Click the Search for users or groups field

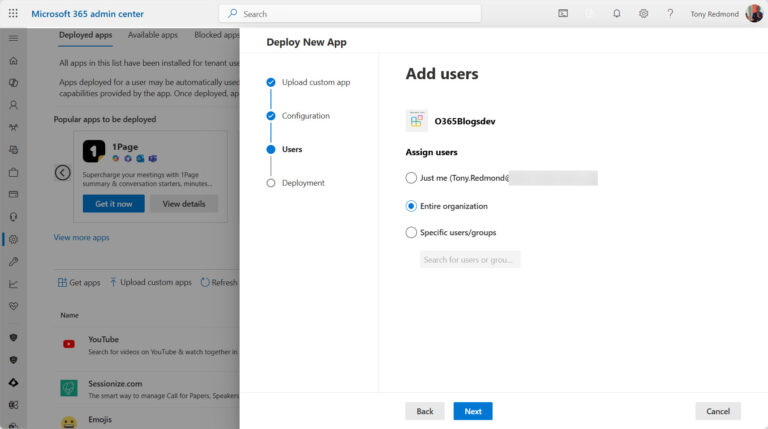pos(470,260)
